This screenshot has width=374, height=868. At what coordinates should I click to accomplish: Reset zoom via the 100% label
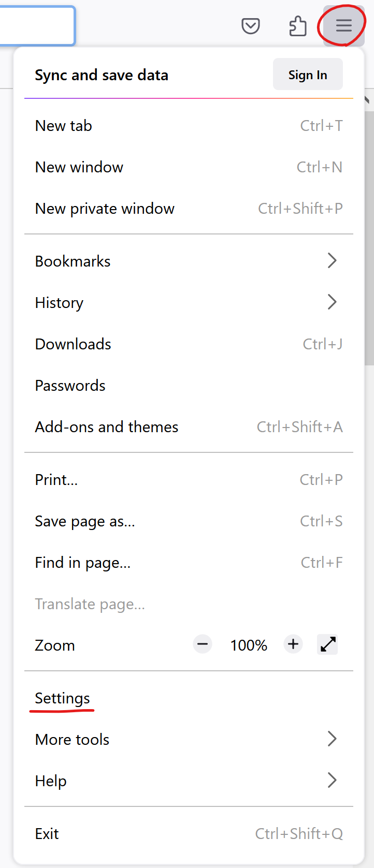(249, 645)
